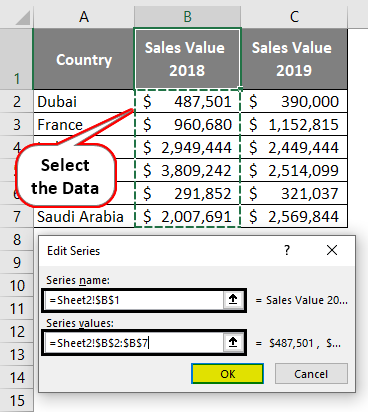
Task: Select row 14 header
Action: 17,377
